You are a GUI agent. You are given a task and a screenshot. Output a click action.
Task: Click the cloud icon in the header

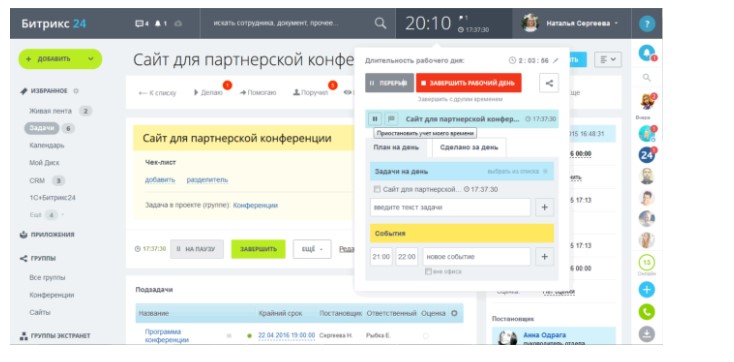coord(178,23)
